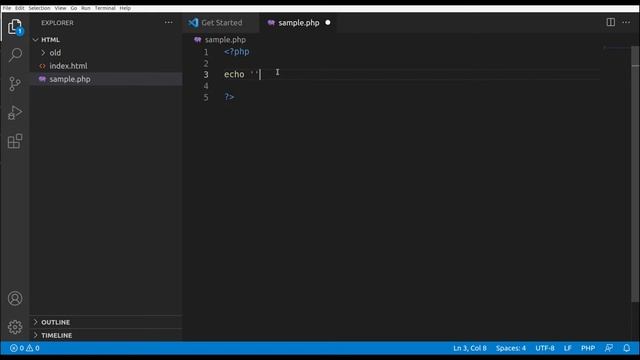Open notifications bell in status bar

point(627,348)
